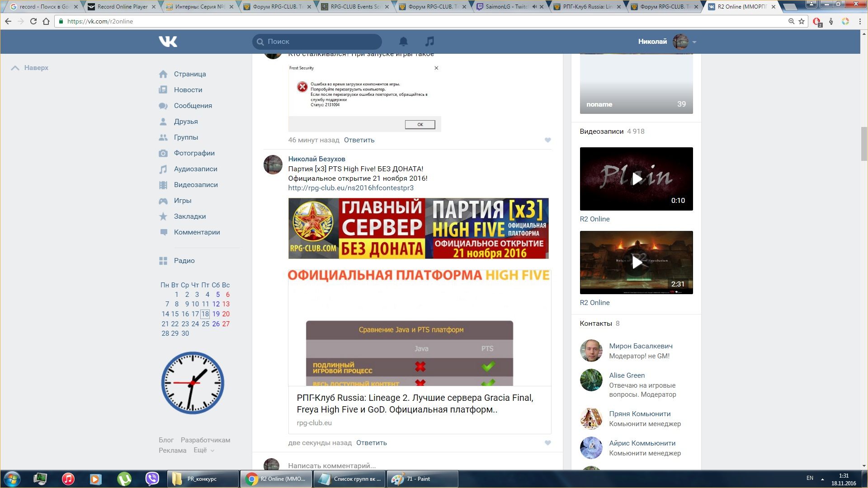This screenshot has width=868, height=488.
Task: Go to the browser home page icon
Action: click(46, 21)
